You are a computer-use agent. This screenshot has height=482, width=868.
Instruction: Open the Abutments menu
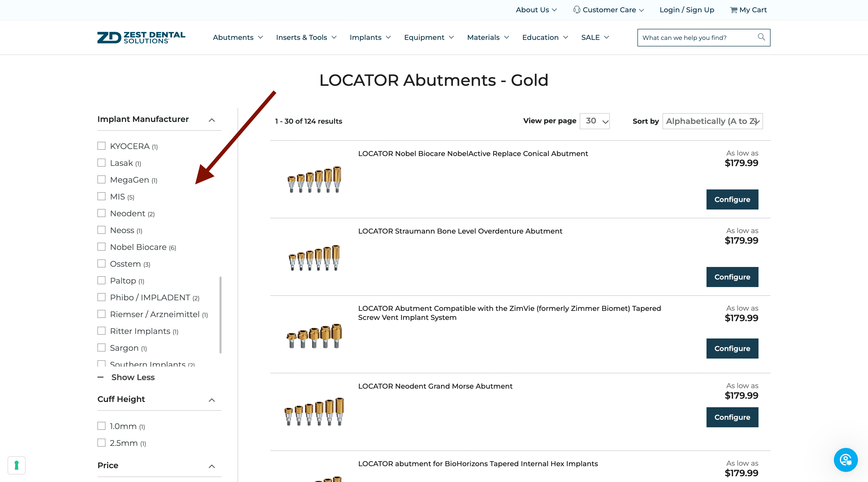click(238, 37)
